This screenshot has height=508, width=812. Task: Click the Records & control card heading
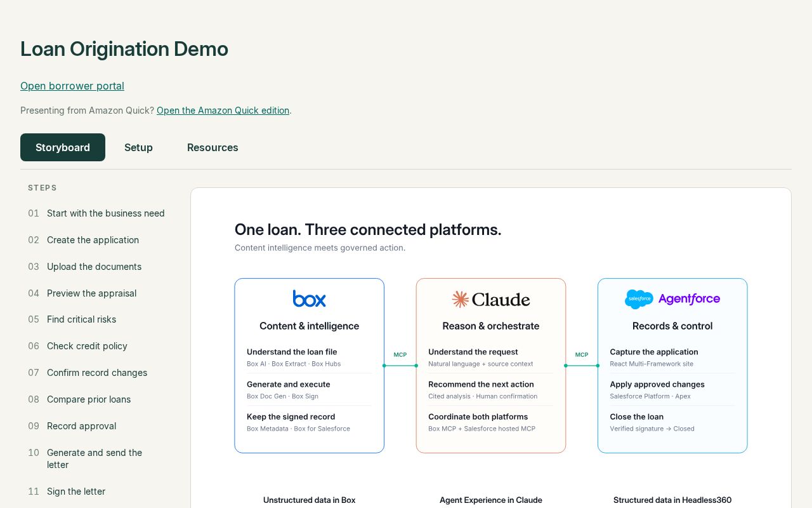pos(672,326)
